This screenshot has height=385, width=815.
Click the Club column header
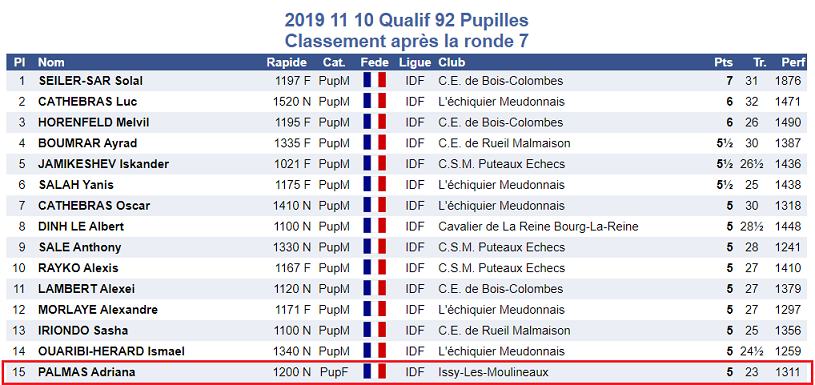click(452, 62)
